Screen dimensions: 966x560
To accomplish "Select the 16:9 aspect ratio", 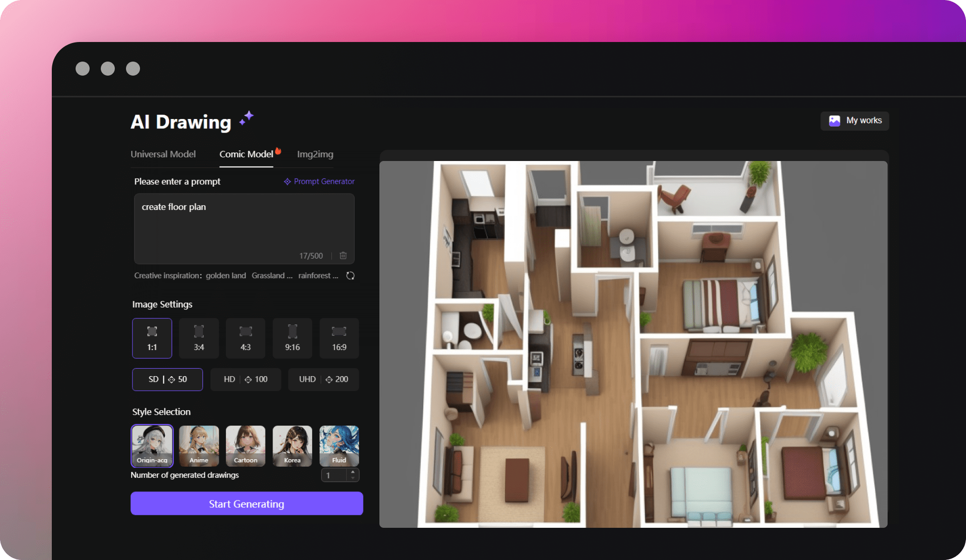I will [339, 338].
